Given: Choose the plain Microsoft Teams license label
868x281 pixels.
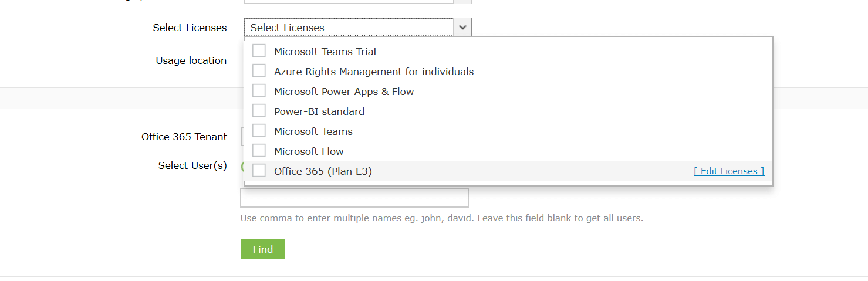Looking at the screenshot, I should click(313, 131).
